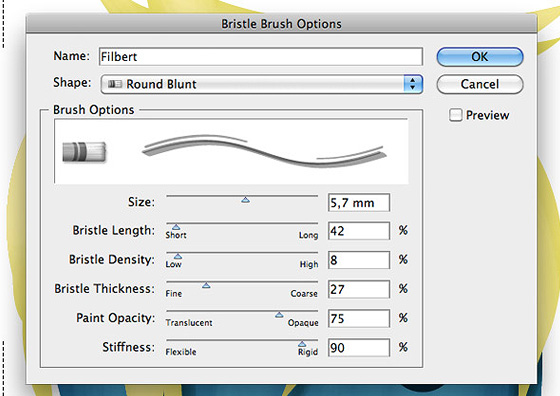Click the Stiffness slider handle
The height and width of the screenshot is (396, 560).
tap(302, 344)
